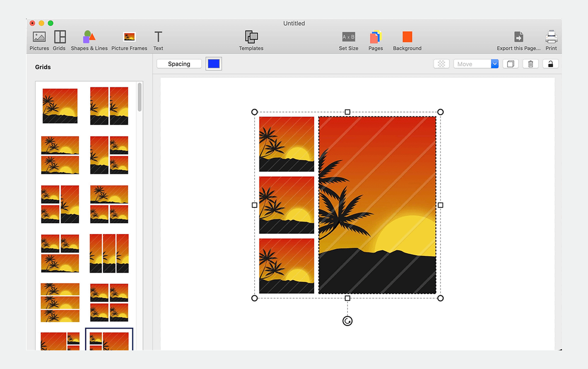Open the Pages panel
Image resolution: width=588 pixels, height=369 pixels.
[x=376, y=41]
